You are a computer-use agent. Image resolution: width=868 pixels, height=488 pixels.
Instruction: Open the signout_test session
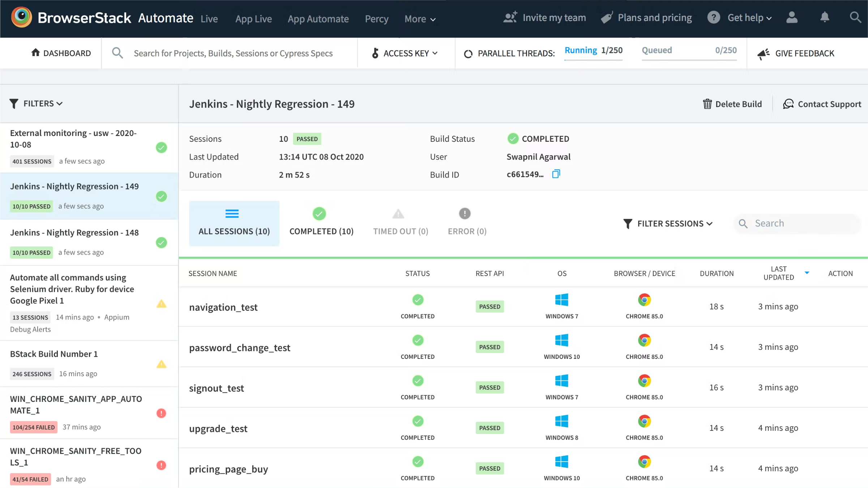point(216,388)
